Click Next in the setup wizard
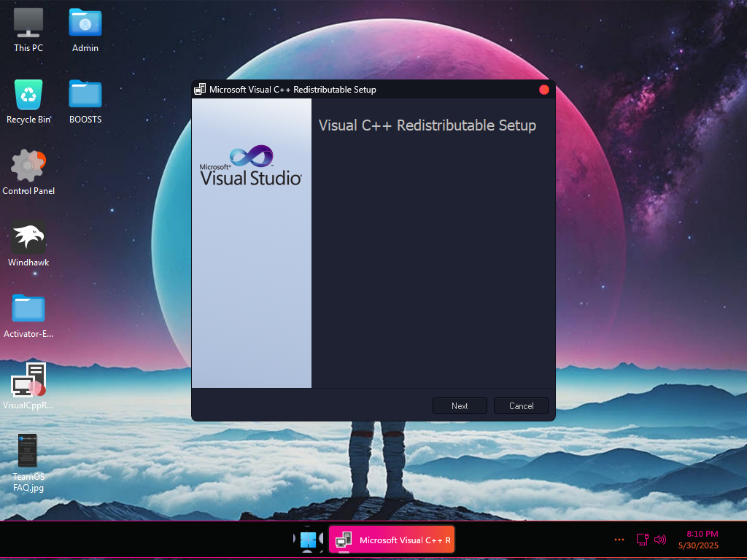The height and width of the screenshot is (560, 747). coord(460,405)
